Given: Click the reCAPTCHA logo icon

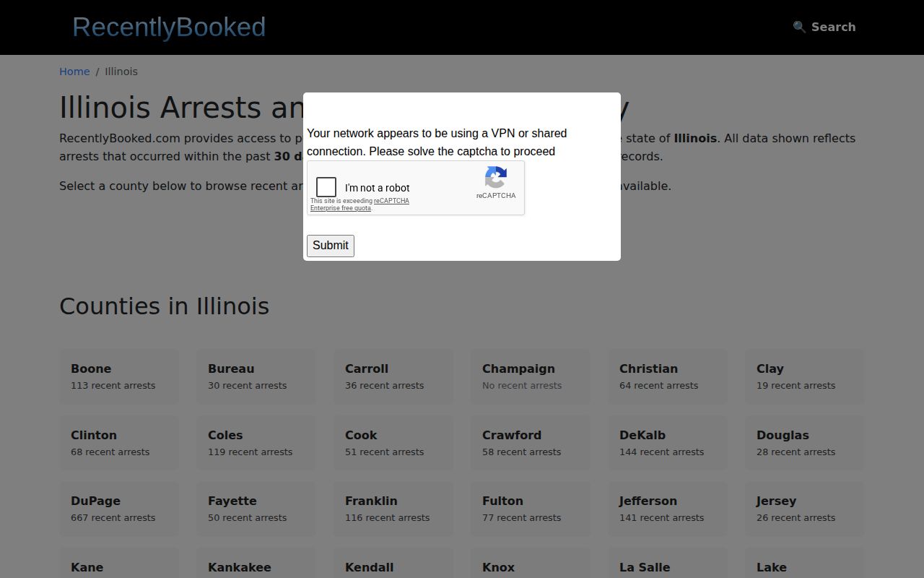Looking at the screenshot, I should click(x=496, y=177).
